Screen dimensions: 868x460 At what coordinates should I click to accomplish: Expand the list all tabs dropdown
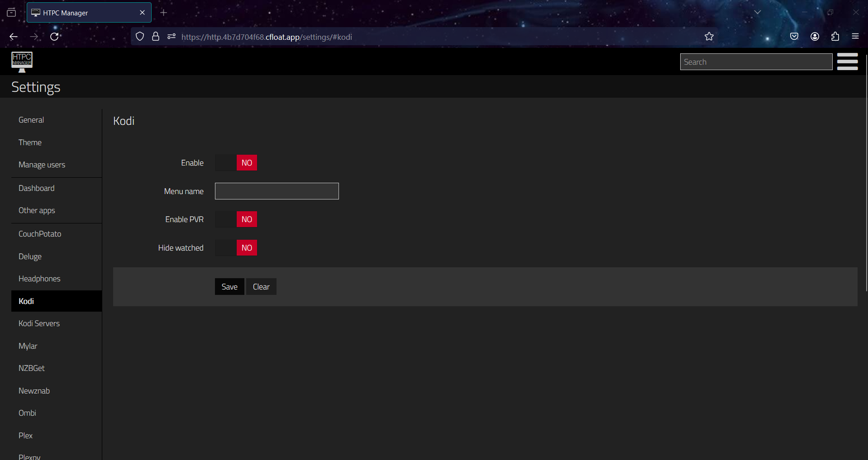click(757, 13)
